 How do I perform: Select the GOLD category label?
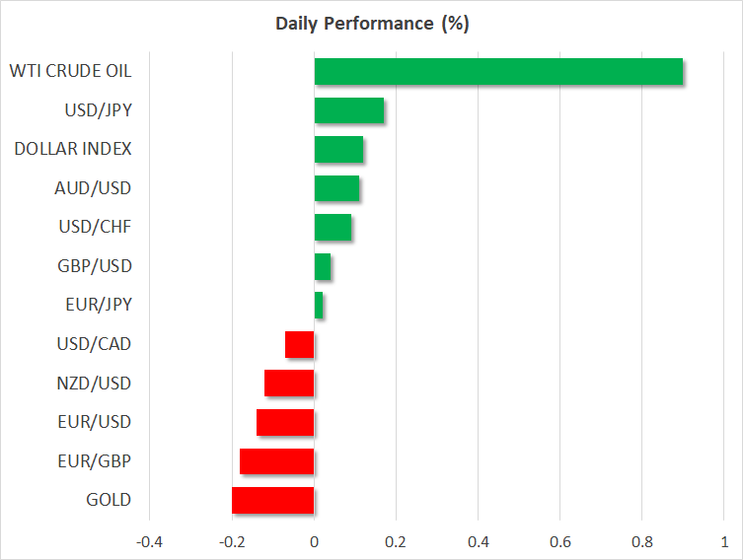109,500
